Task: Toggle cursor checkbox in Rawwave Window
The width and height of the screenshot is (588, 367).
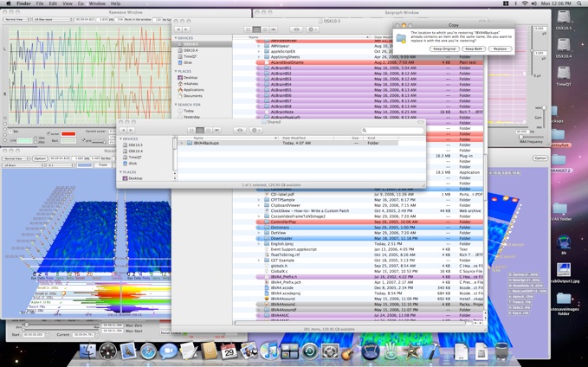Action: tap(48, 133)
